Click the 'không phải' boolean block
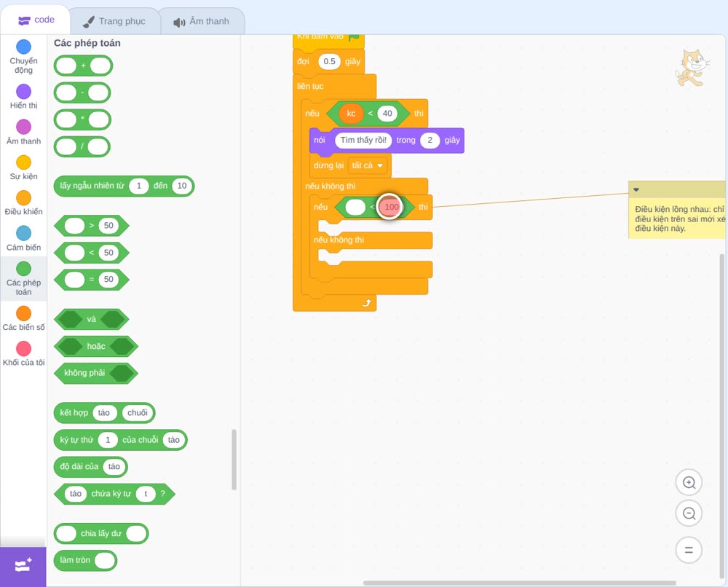 click(96, 373)
